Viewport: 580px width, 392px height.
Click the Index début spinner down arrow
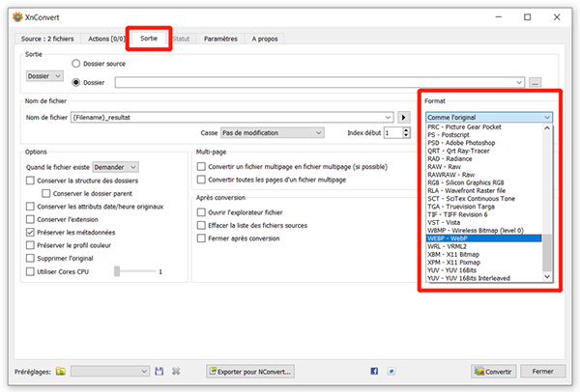coord(406,135)
